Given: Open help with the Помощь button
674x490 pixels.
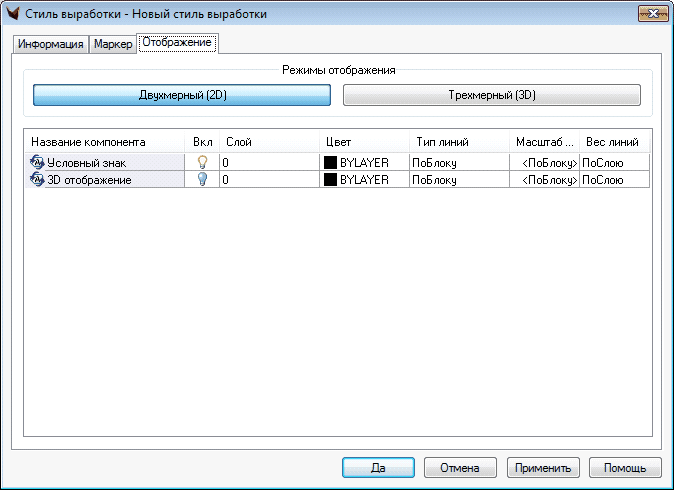Looking at the screenshot, I should (625, 467).
